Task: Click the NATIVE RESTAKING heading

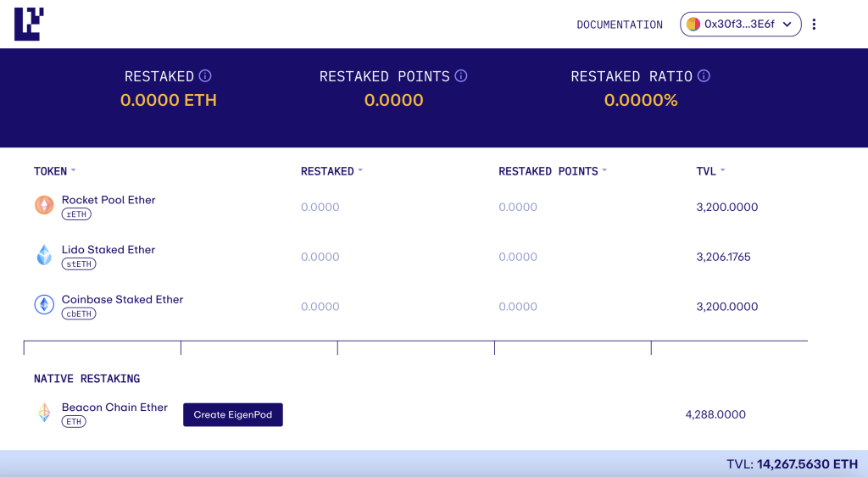Action: click(87, 379)
